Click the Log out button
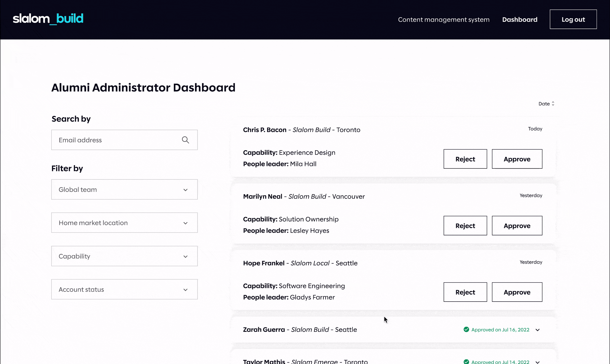610x364 pixels. coord(573,19)
